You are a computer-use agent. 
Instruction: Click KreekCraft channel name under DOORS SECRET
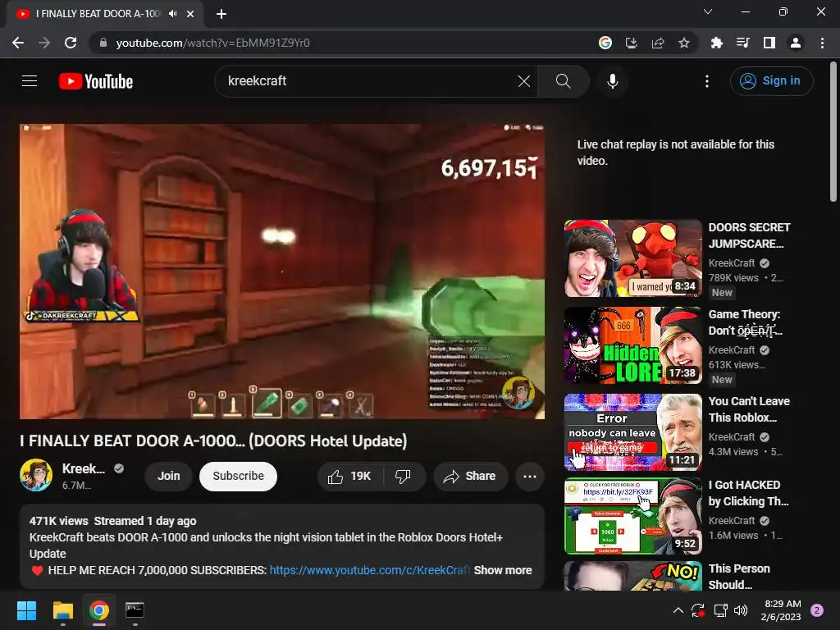click(731, 263)
